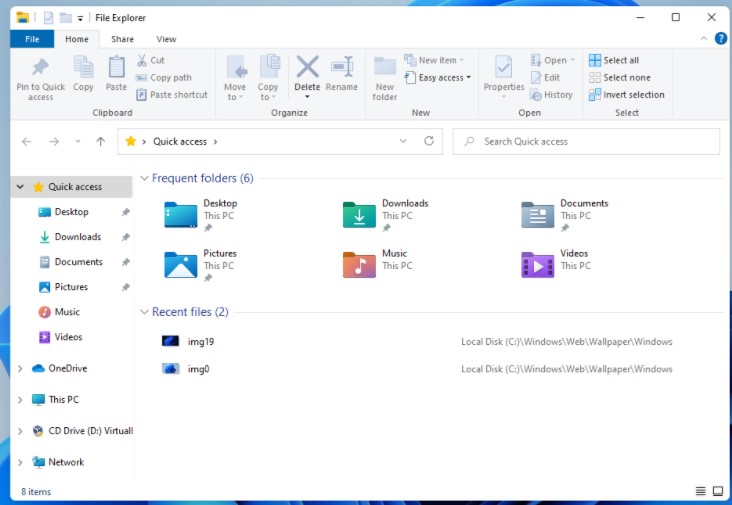This screenshot has height=505, width=732.
Task: Select the Downloads folder tile
Action: 385,215
